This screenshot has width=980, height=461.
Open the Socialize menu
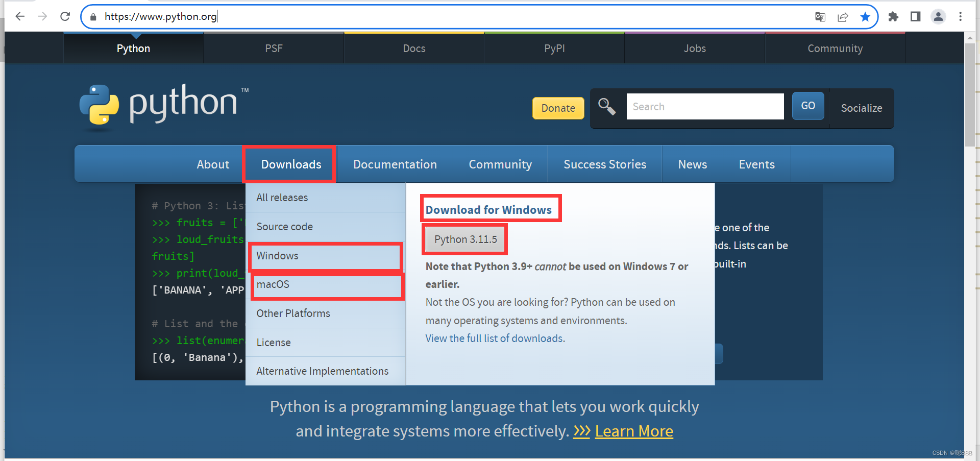point(862,108)
